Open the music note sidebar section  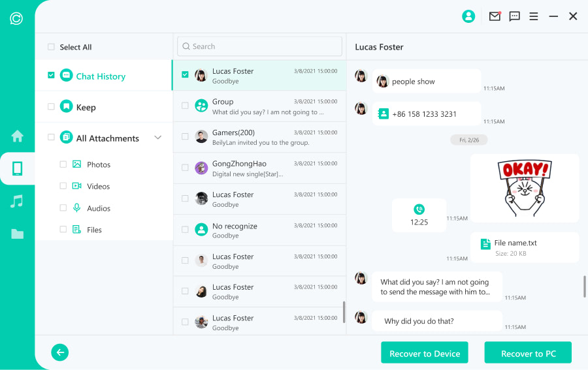[x=17, y=202]
